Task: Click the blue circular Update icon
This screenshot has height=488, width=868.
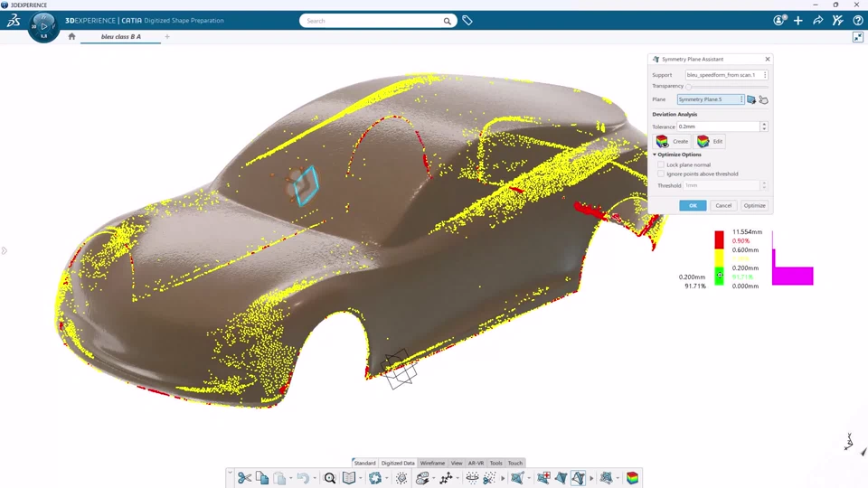Action: pos(374,478)
